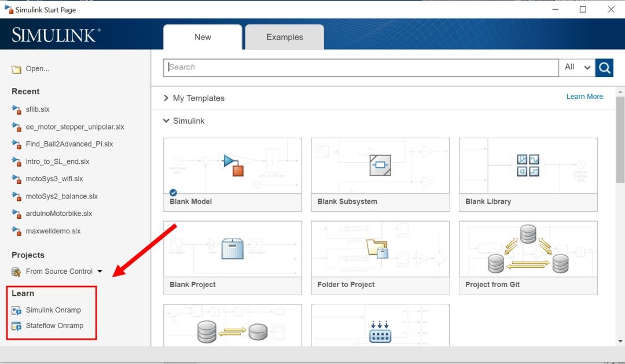The width and height of the screenshot is (625, 364).
Task: Open recent file Find_Ball2Advanced_Pi.slx
Action: coord(69,144)
